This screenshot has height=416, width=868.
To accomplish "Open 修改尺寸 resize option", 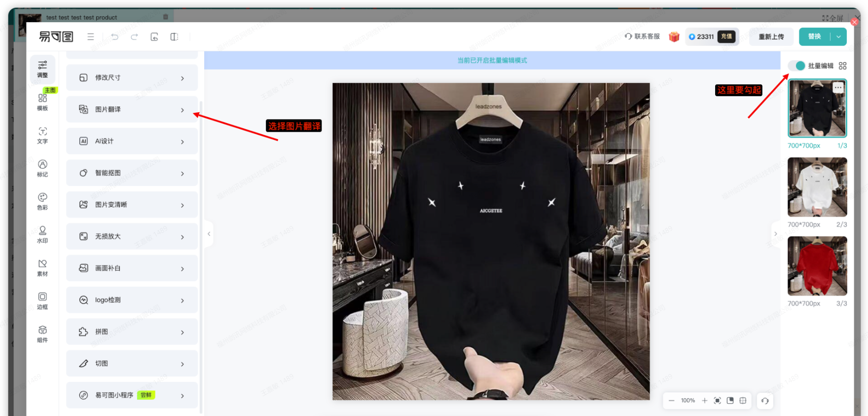I will click(132, 77).
